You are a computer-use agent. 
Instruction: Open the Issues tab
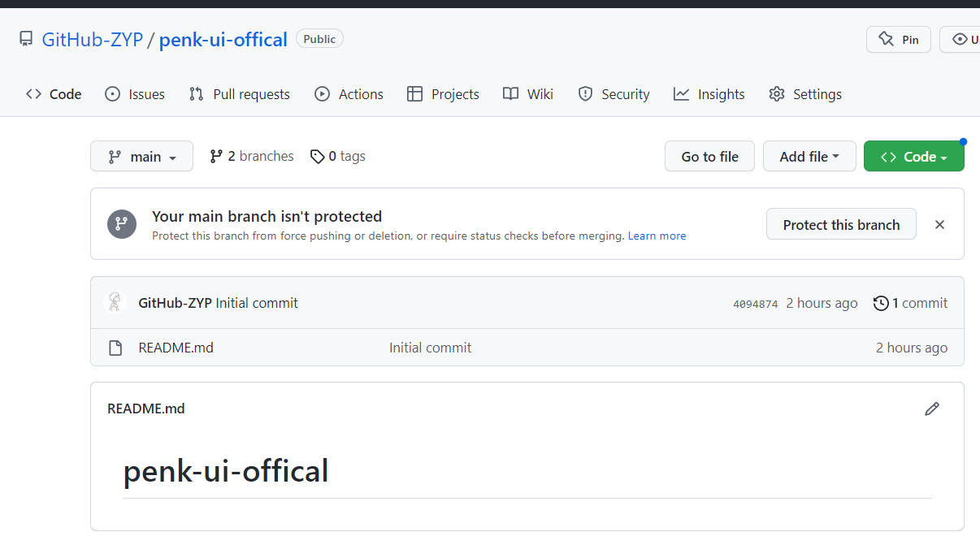[x=135, y=94]
